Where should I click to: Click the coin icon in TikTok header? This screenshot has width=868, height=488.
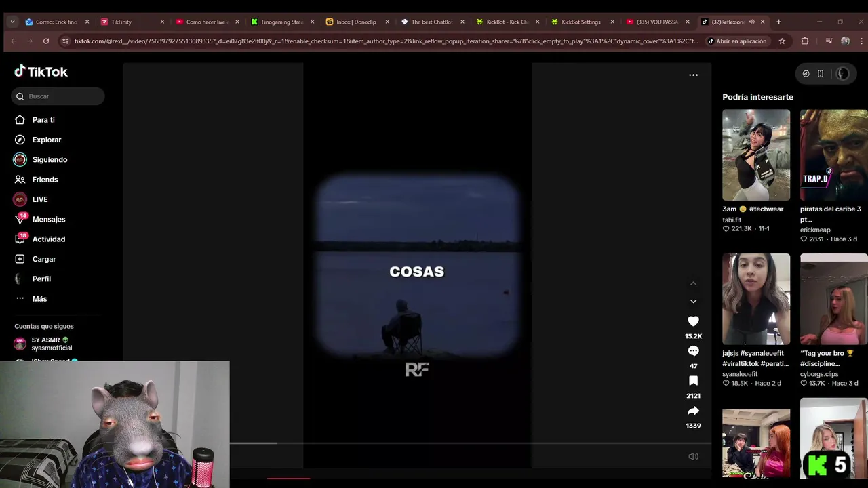[806, 74]
